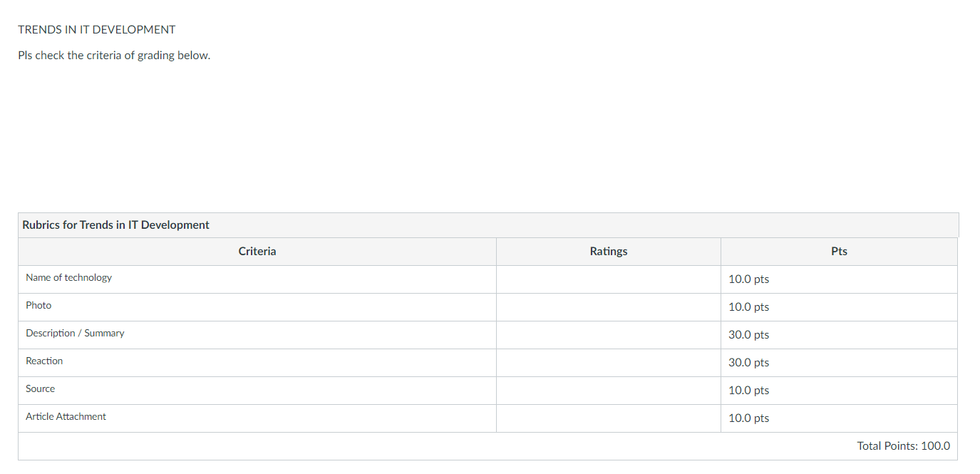Image resolution: width=980 pixels, height=474 pixels.
Task: Click 10.0 pts in Name of technology row
Action: click(x=748, y=279)
